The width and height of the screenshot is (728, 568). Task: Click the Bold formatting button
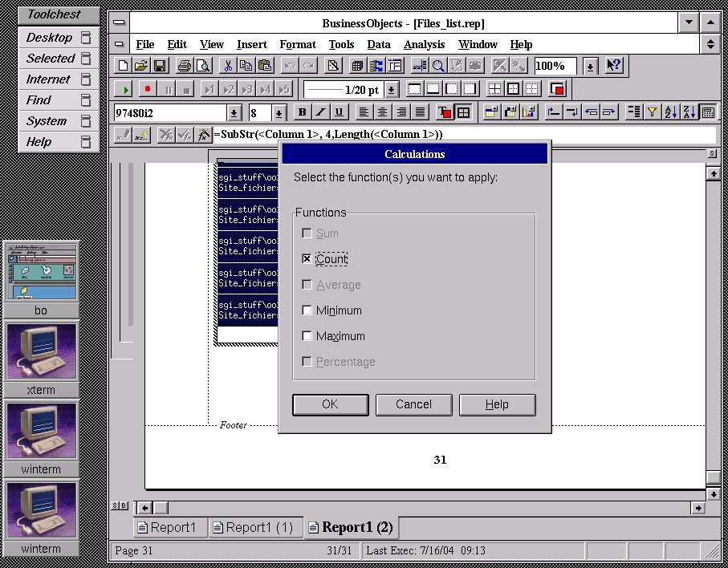click(x=303, y=112)
